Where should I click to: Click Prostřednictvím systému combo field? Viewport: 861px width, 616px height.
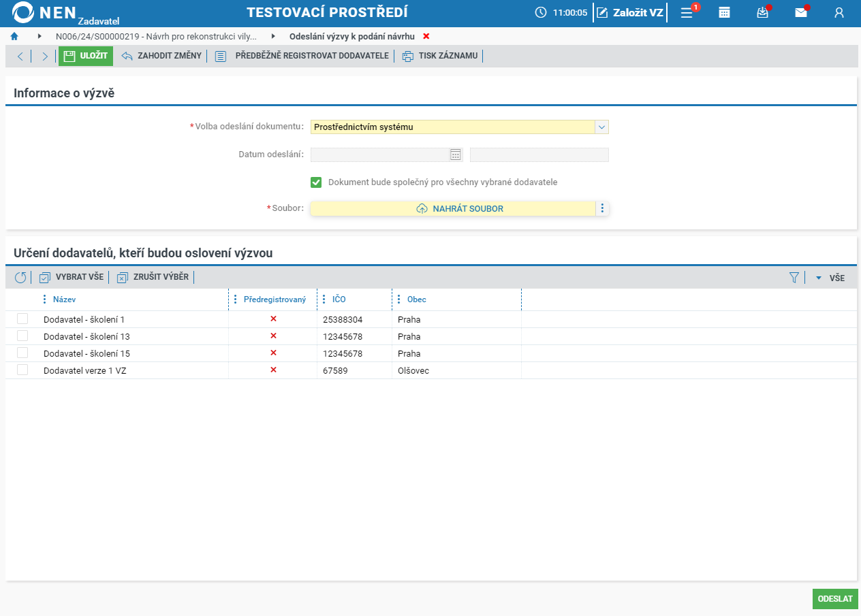(x=453, y=127)
